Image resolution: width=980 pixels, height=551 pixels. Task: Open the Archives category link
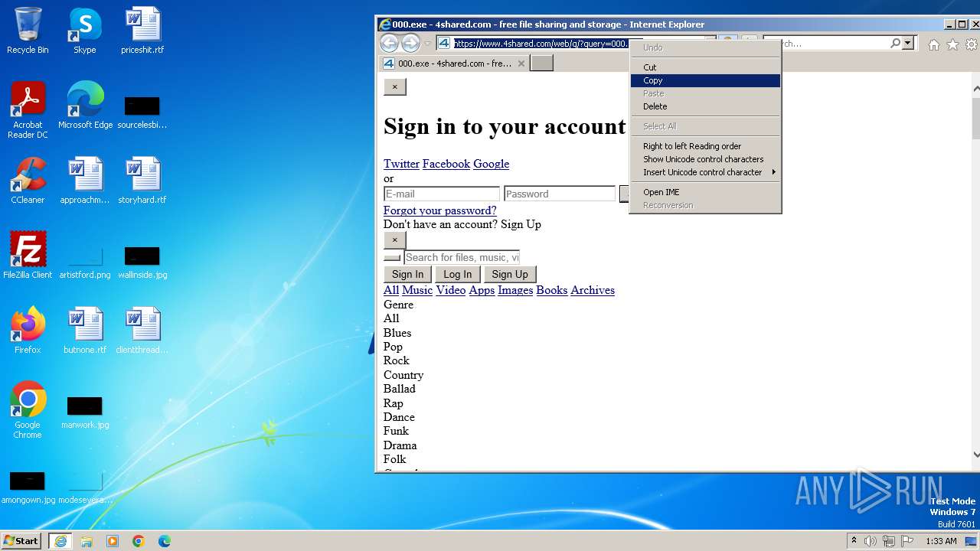click(593, 290)
